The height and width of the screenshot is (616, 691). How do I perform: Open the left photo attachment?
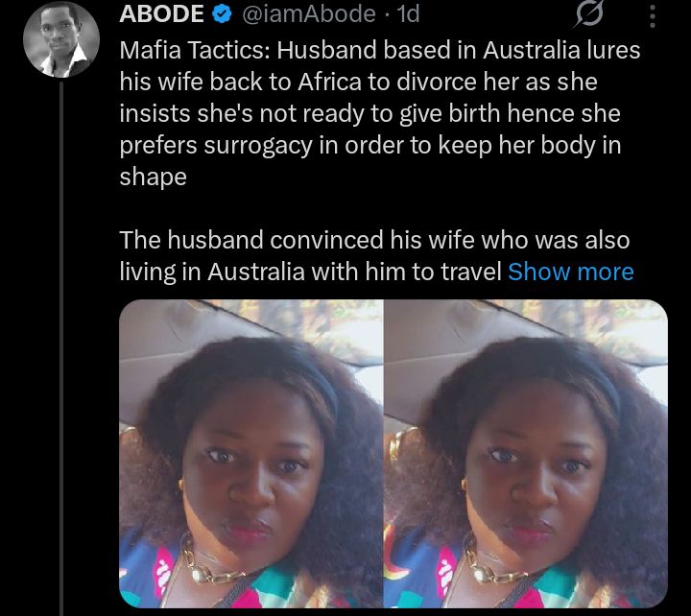click(x=251, y=454)
